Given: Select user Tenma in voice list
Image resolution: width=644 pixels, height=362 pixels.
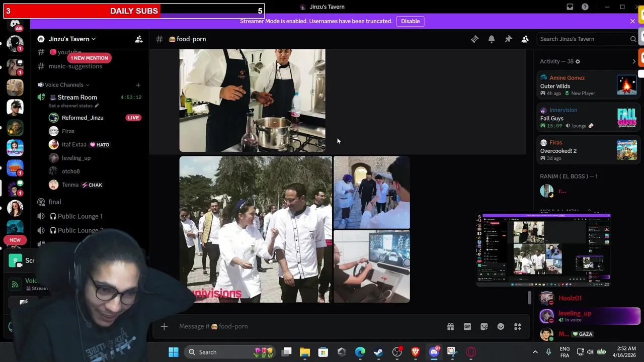Looking at the screenshot, I should [x=70, y=185].
